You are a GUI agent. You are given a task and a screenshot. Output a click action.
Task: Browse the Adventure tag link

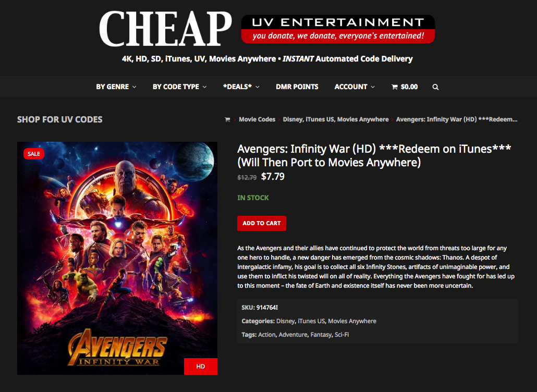click(x=293, y=335)
